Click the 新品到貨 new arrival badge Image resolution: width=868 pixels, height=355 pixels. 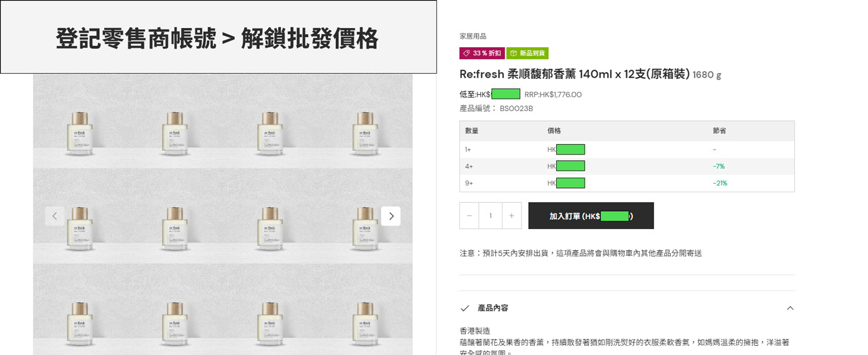pos(528,53)
